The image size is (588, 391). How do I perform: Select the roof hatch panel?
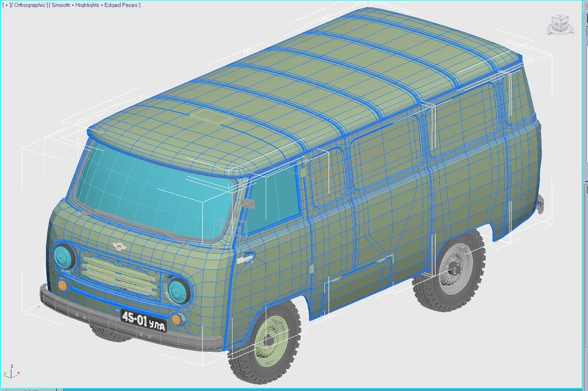coord(211,117)
